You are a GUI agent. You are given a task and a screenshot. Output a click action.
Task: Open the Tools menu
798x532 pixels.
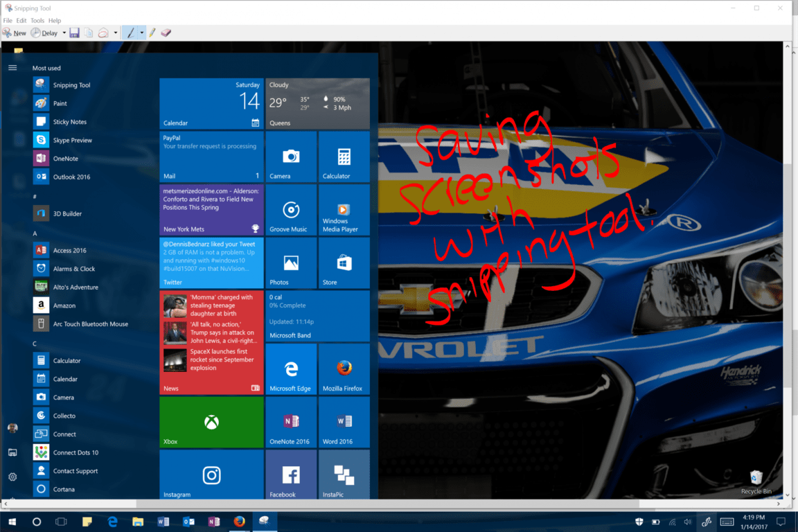(37, 20)
